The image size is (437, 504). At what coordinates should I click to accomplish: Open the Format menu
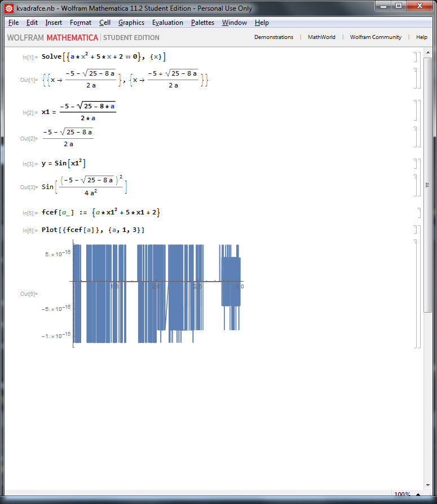click(x=80, y=23)
